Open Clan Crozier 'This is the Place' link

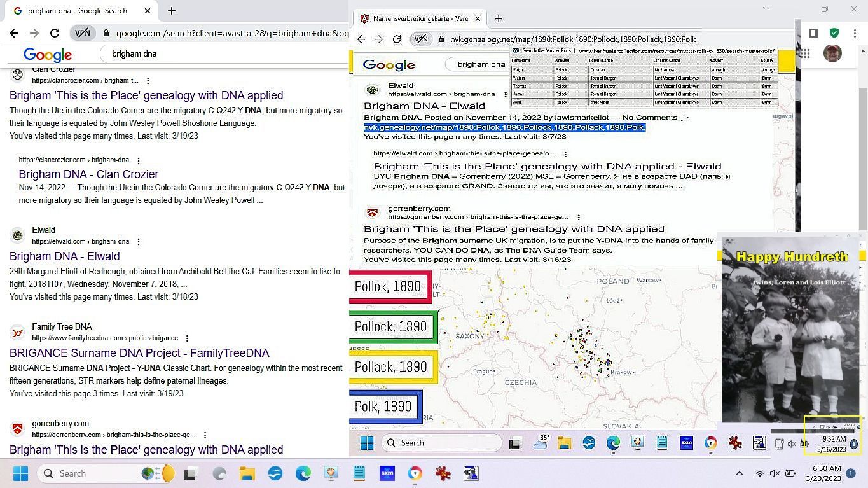click(146, 95)
